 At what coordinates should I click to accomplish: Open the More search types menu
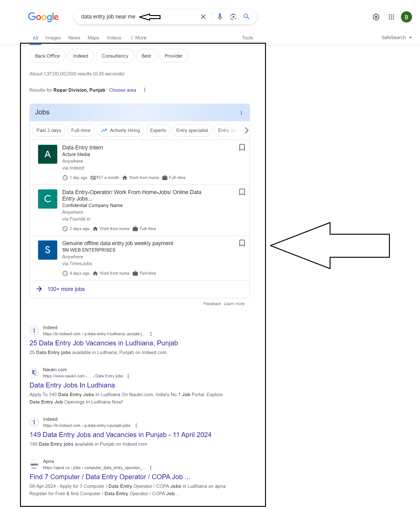tap(138, 38)
